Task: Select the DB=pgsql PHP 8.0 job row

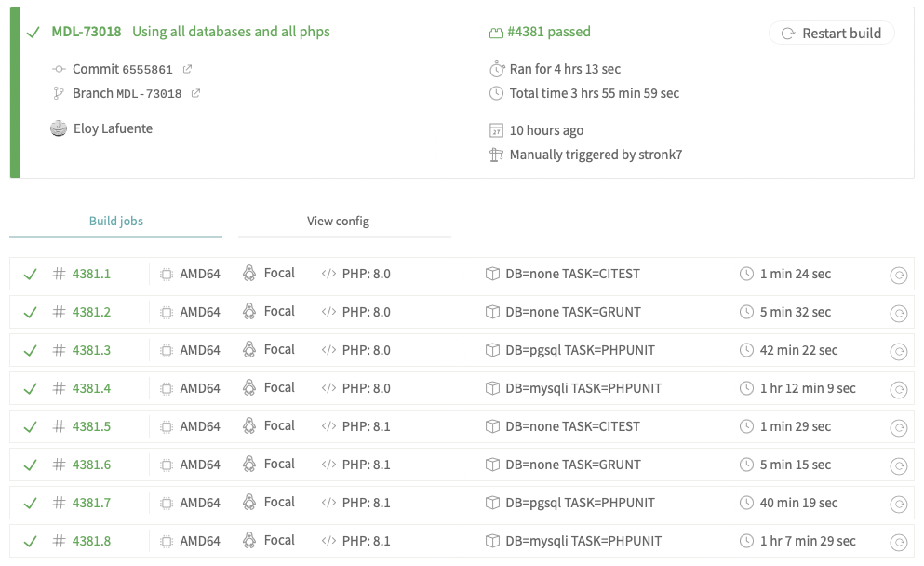Action: tap(462, 350)
